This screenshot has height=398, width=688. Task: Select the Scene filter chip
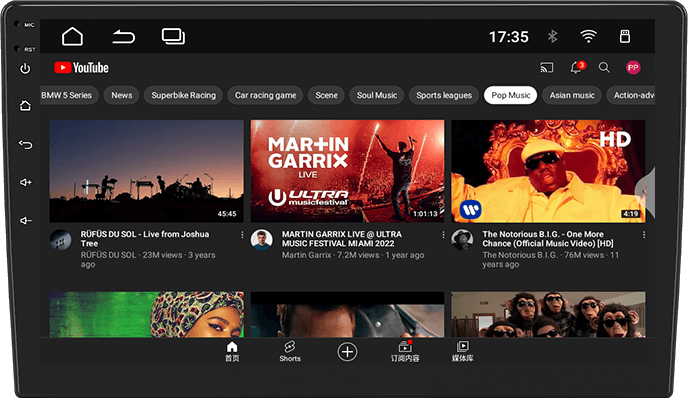(326, 95)
